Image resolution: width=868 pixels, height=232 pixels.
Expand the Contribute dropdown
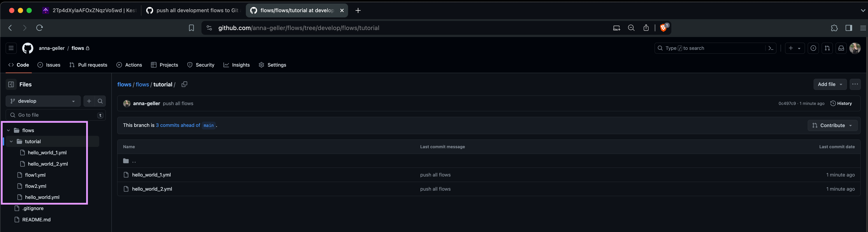[x=832, y=125]
